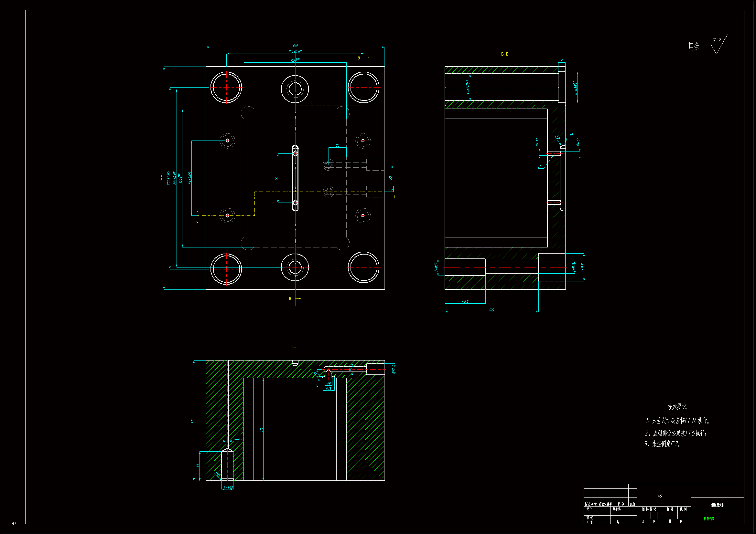This screenshot has width=756, height=534.
Task: Select the central vertical slot in top view
Action: (295, 178)
